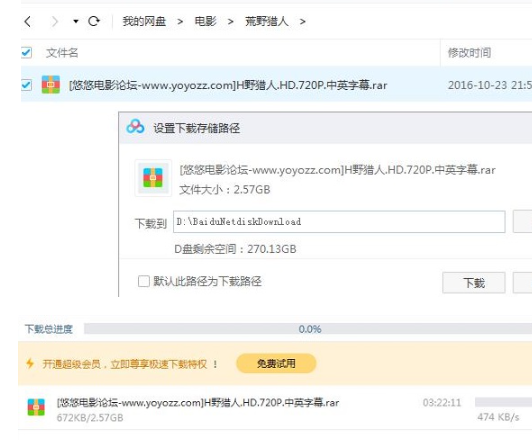
Task: Click the 下载 button in the dialog
Action: coord(474,283)
